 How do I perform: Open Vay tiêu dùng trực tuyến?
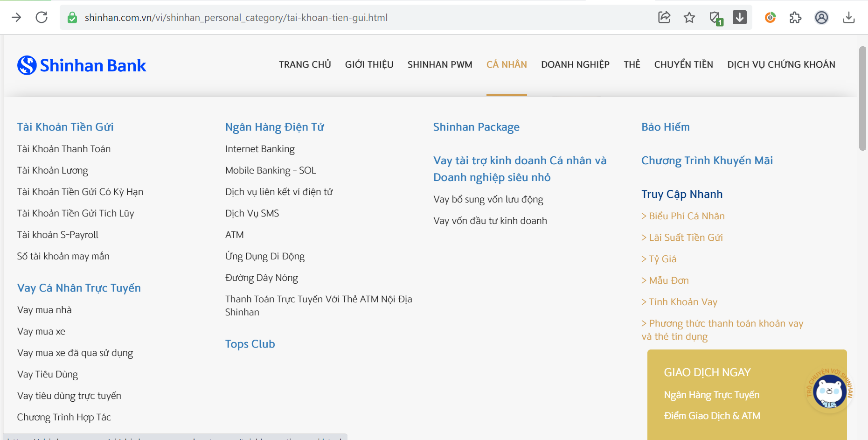tap(69, 396)
